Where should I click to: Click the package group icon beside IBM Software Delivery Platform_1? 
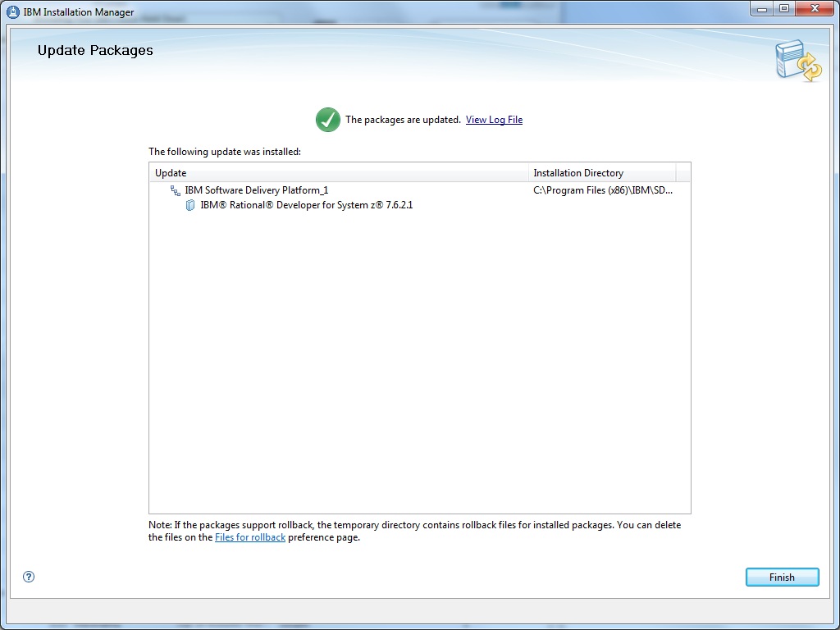pyautogui.click(x=176, y=190)
